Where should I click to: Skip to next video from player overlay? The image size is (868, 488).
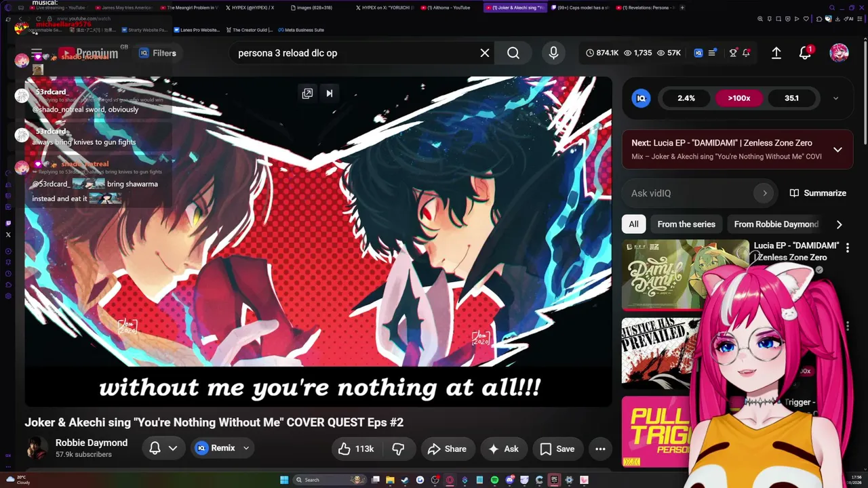(330, 94)
